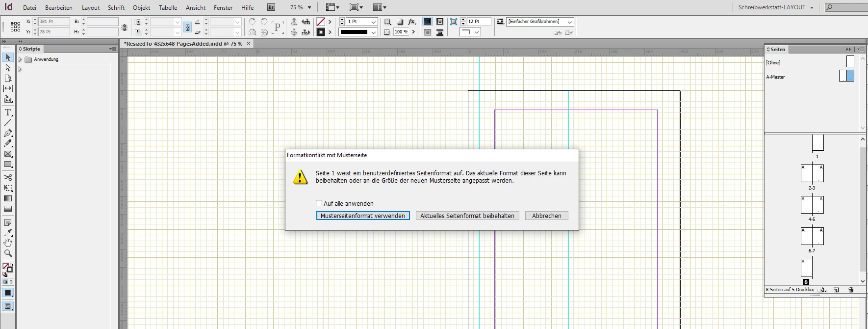Click the opacity 100 % field
Image resolution: width=868 pixels, height=329 pixels.
tap(402, 32)
